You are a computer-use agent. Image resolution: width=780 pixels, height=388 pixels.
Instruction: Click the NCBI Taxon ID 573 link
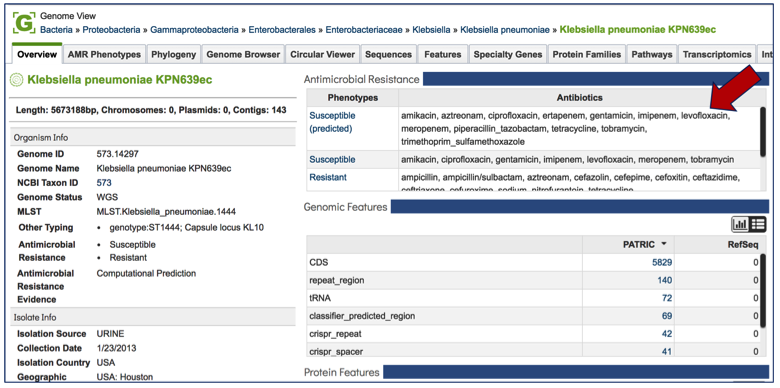(x=104, y=183)
